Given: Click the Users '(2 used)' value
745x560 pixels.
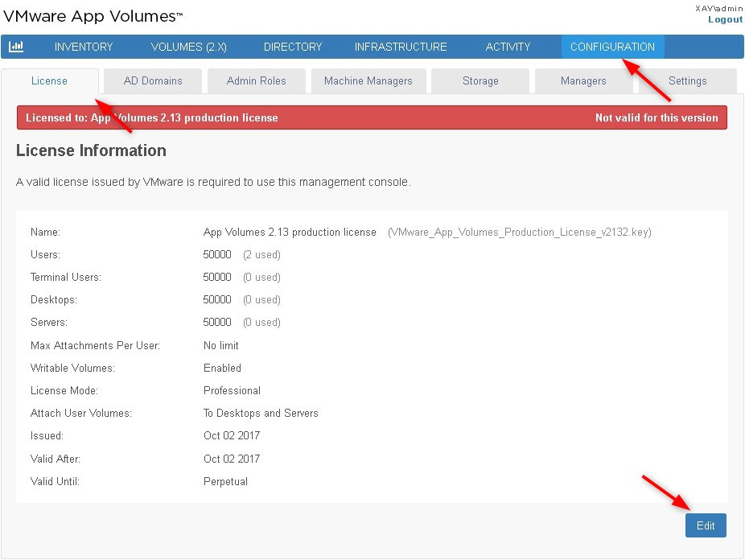Looking at the screenshot, I should click(261, 254).
